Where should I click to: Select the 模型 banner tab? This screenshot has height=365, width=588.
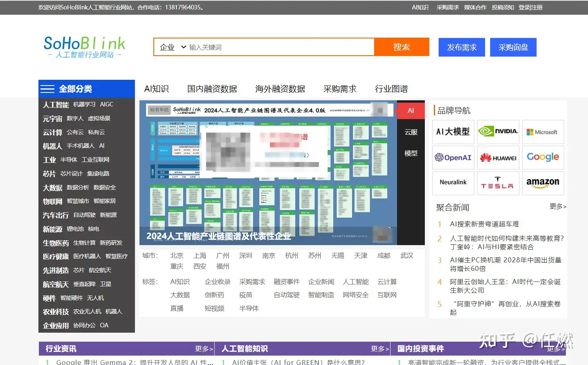(x=411, y=153)
